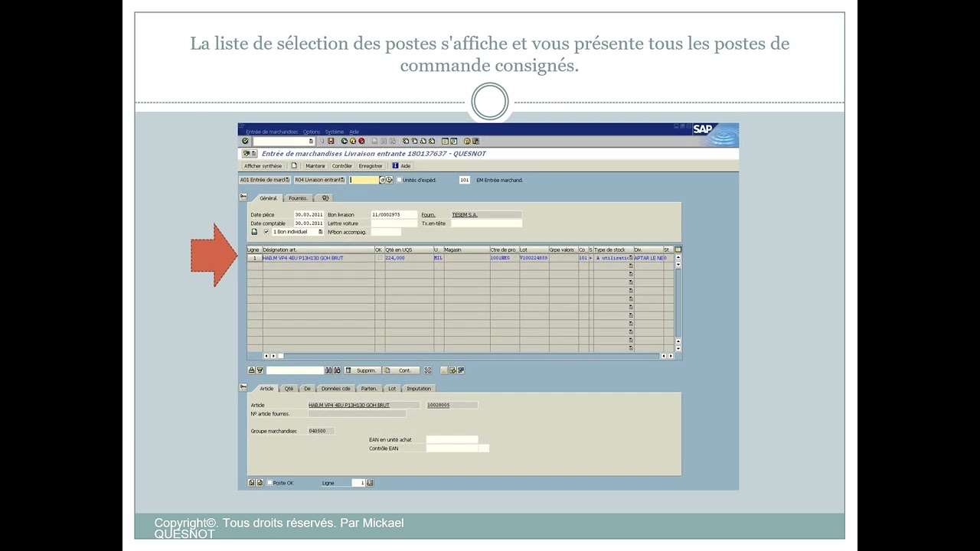Open the yellow document number search help
Screen dimensions: 980x551
click(x=382, y=180)
